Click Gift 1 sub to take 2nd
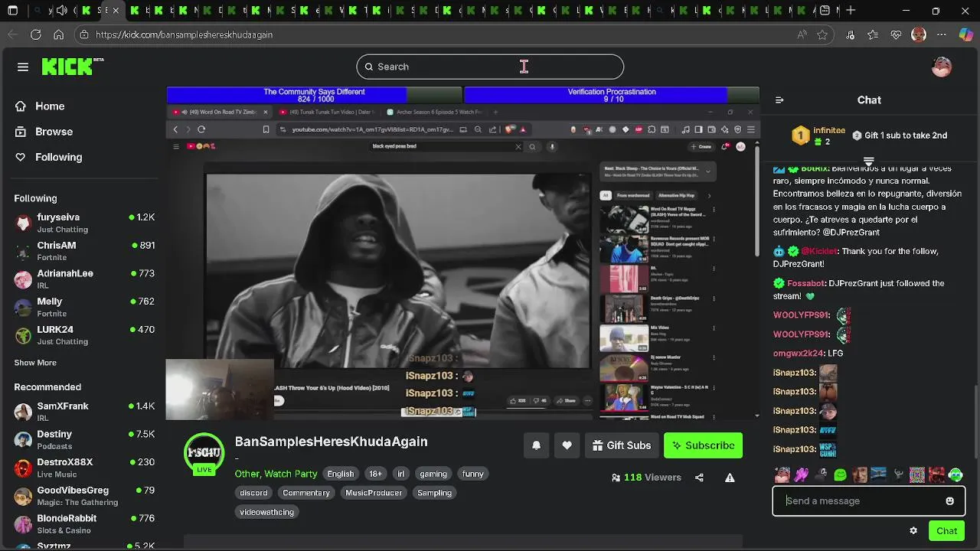The width and height of the screenshot is (980, 551). pos(900,135)
